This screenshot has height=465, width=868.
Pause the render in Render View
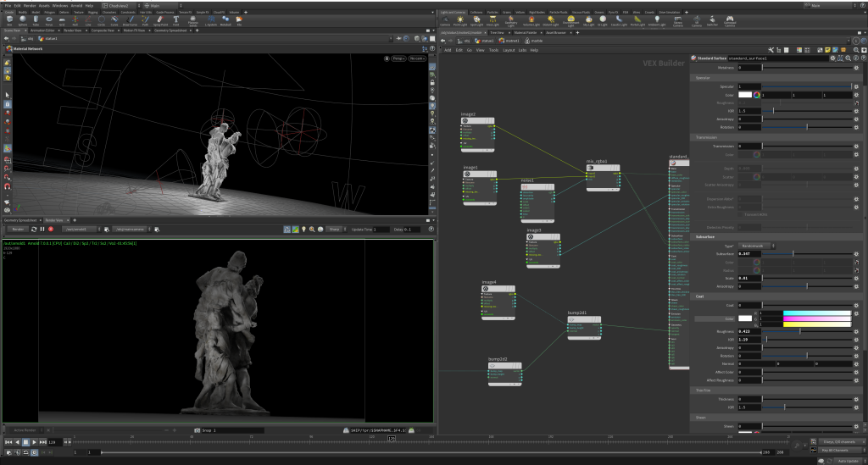tap(42, 229)
